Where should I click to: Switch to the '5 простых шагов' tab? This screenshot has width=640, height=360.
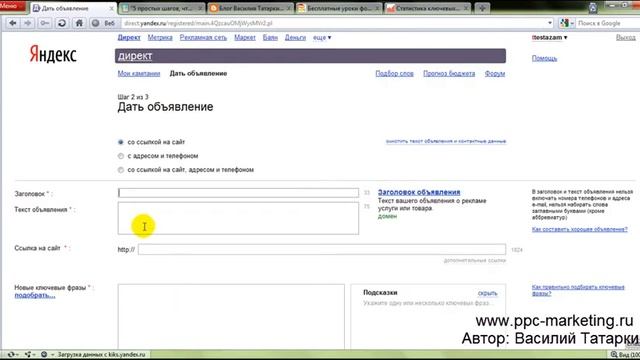(162, 8)
